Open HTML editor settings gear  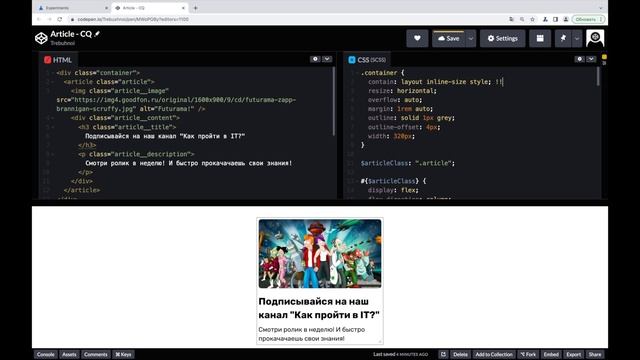coord(315,59)
